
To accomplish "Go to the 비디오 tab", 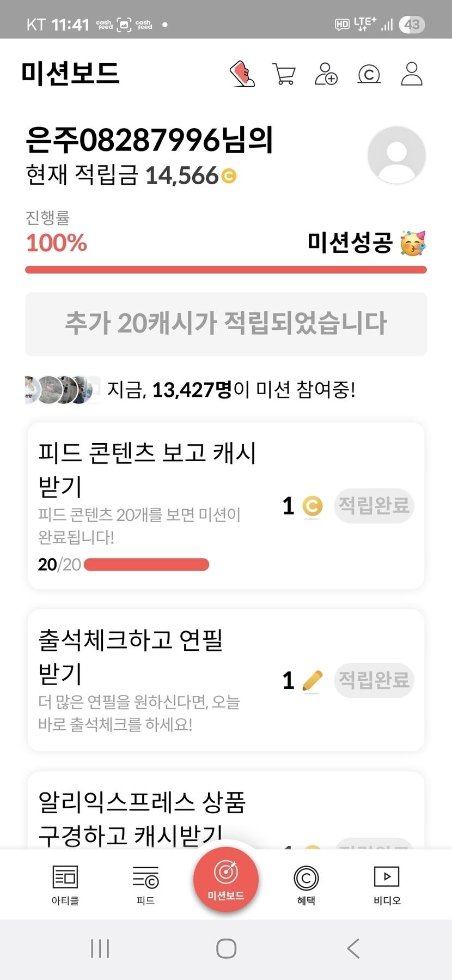I will click(x=387, y=884).
